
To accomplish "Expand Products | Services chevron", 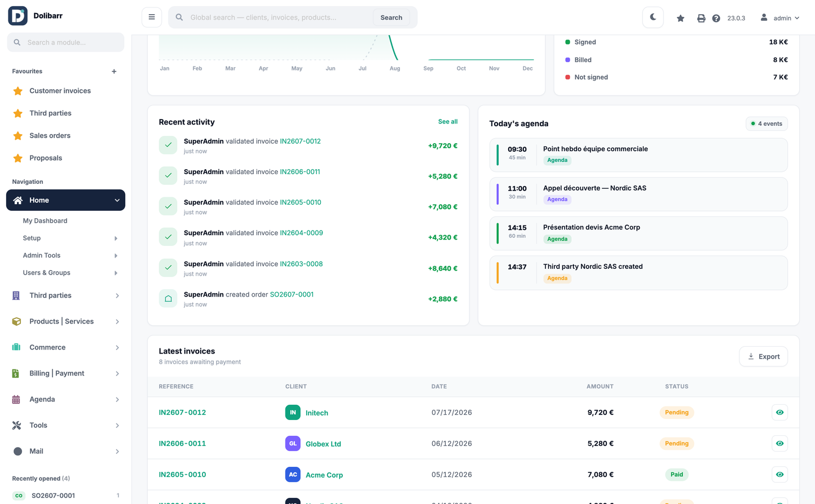I will [117, 321].
